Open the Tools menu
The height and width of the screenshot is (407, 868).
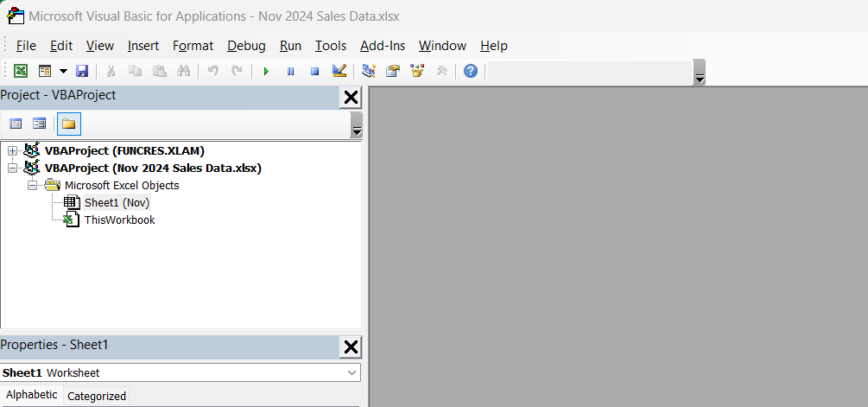(x=331, y=46)
